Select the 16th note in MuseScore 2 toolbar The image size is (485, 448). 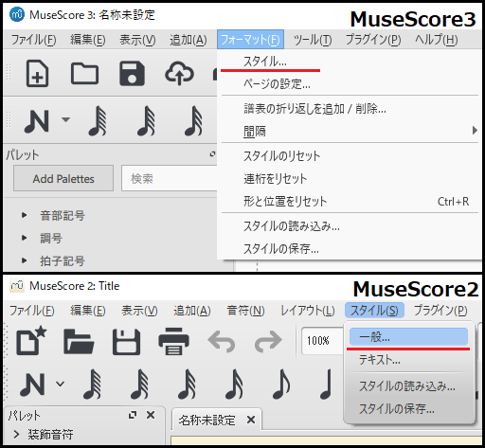point(234,384)
